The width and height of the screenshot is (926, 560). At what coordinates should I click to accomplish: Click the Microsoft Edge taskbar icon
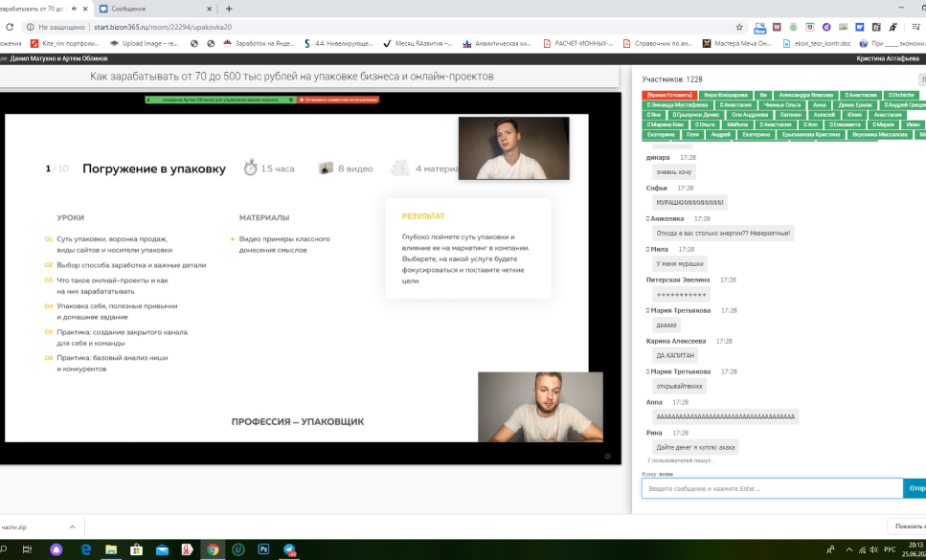click(x=85, y=549)
